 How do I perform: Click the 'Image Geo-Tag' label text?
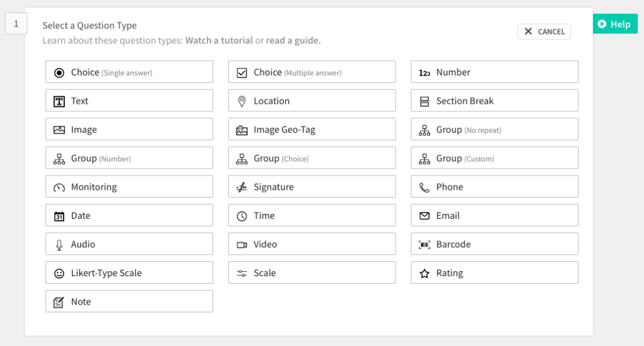tap(285, 130)
